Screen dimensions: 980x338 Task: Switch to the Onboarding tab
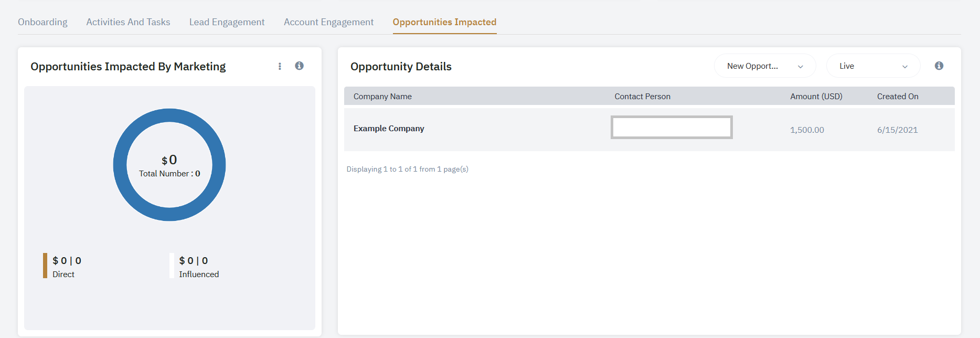tap(42, 22)
